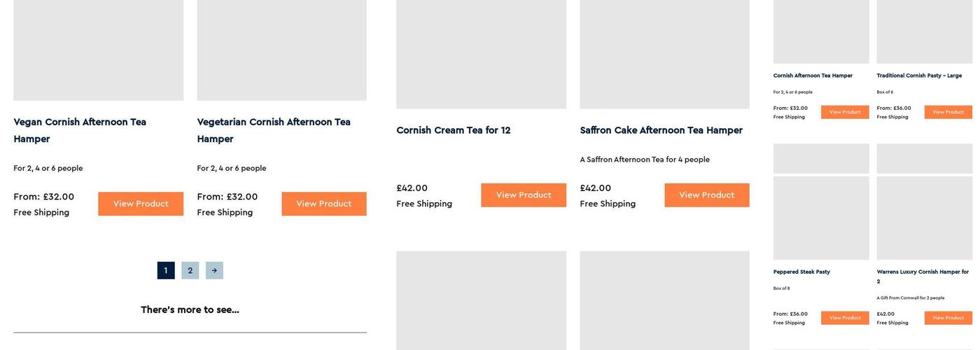The width and height of the screenshot is (980, 350).
Task: Click the Saffron Cake Afternoon Tea Hamper title
Action: point(661,130)
